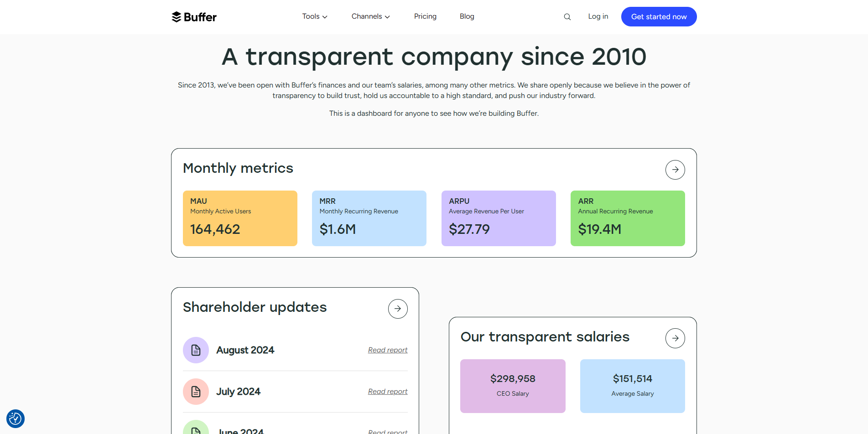The width and height of the screenshot is (868, 434).
Task: Click the Monthly metrics heading
Action: point(238,168)
